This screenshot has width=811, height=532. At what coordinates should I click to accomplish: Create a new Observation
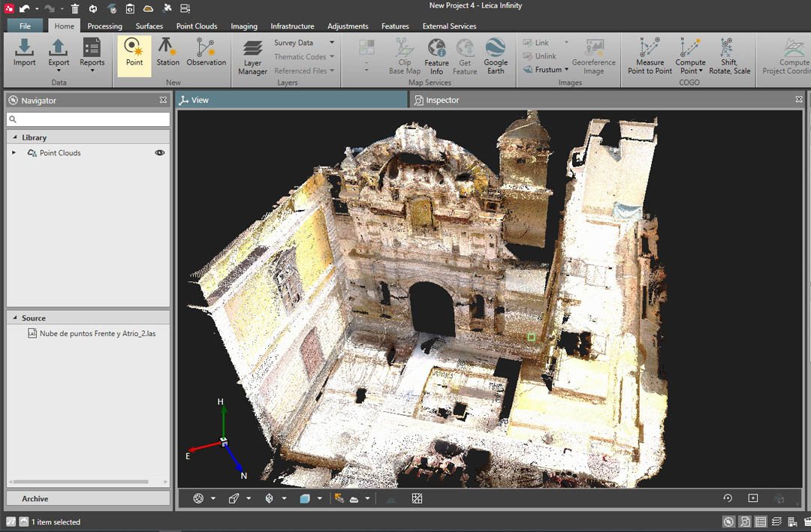206,53
